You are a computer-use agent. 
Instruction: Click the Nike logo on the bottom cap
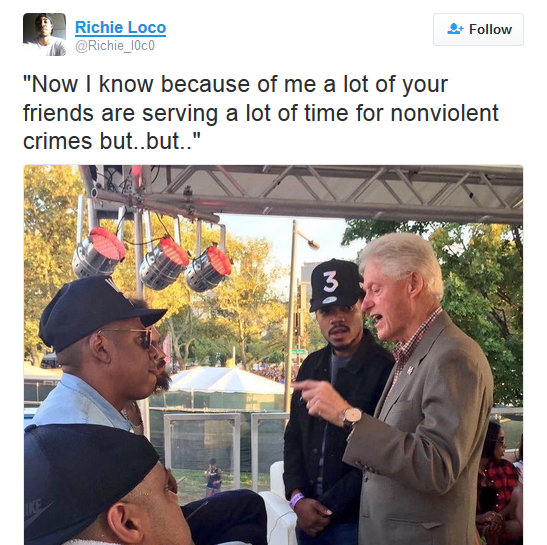pyautogui.click(x=37, y=512)
